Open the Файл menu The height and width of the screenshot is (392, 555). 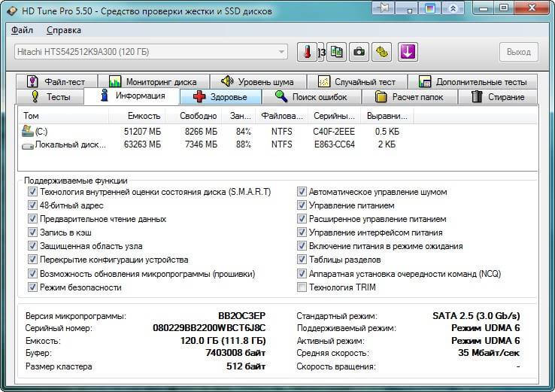pos(23,30)
